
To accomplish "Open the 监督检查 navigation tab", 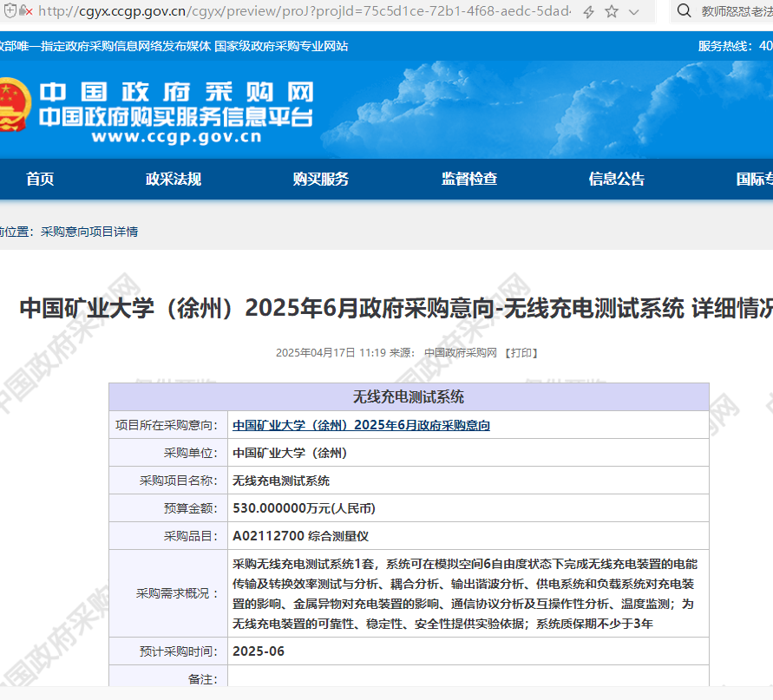I will click(x=468, y=179).
